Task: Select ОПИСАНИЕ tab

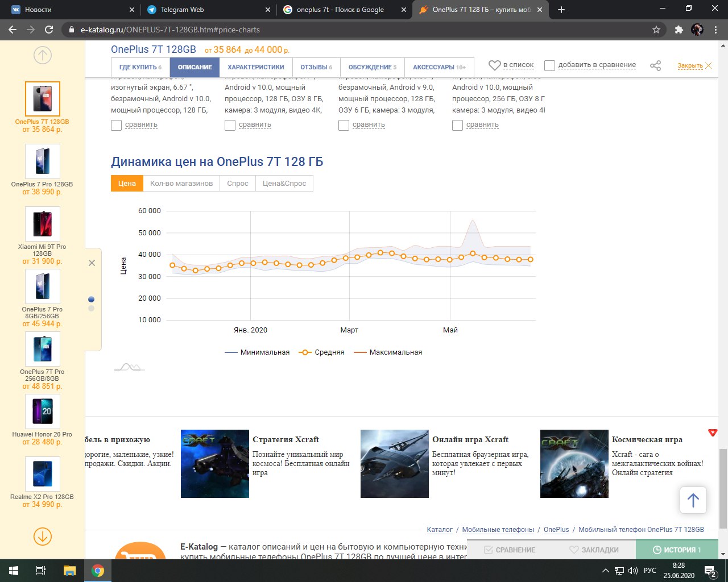Action: point(195,67)
